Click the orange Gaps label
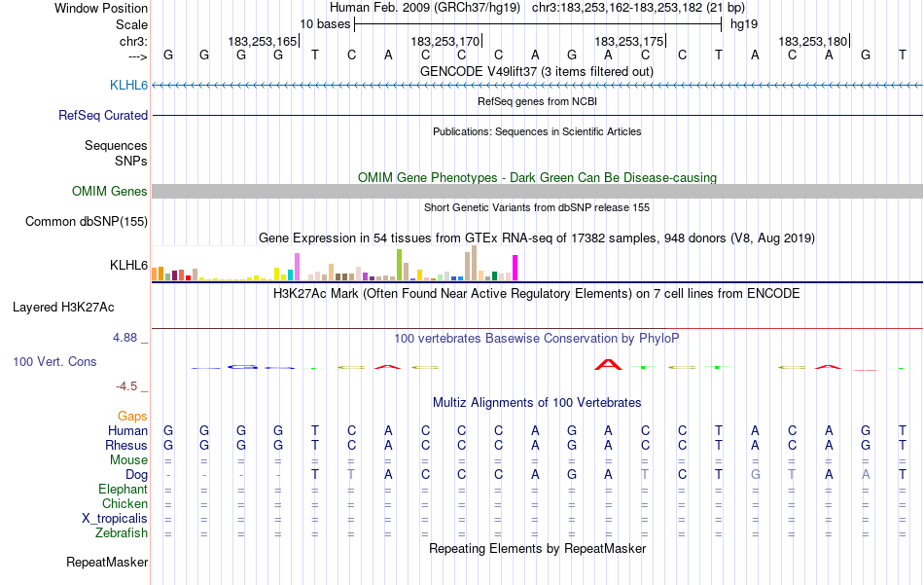This screenshot has height=585, width=924. coord(132,417)
